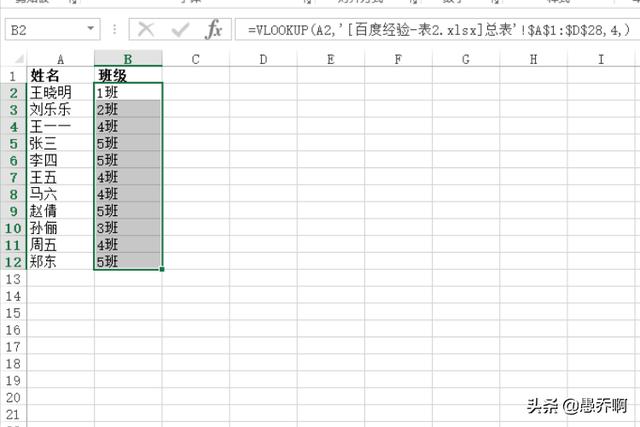
Task: Select row 1 header
Action: 12,76
